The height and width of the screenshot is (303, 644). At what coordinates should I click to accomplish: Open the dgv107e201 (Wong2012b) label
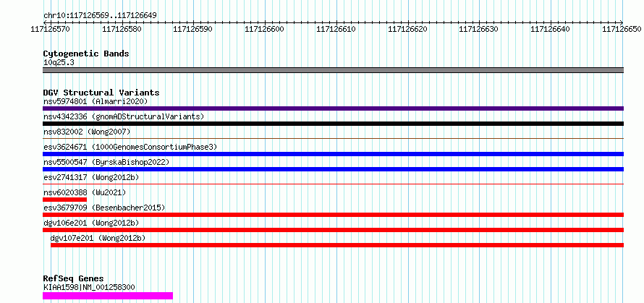[98, 238]
